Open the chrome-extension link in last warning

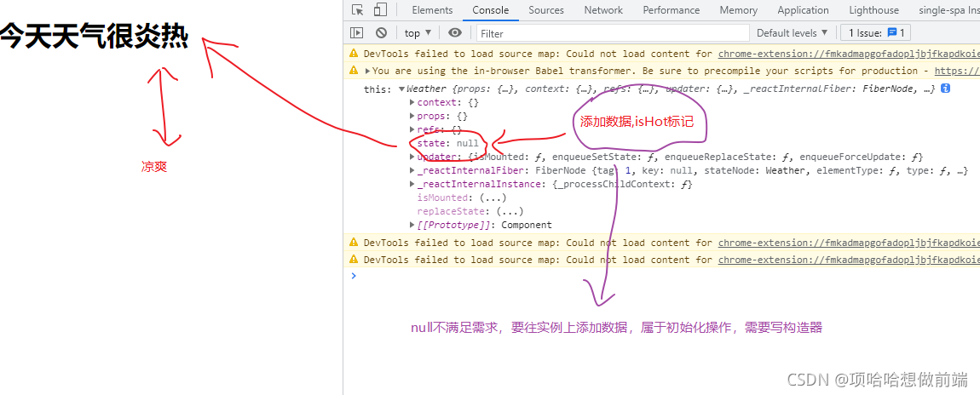[849, 260]
